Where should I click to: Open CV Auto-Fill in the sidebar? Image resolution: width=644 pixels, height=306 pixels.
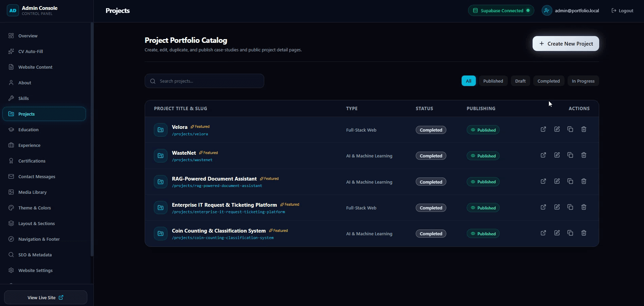[x=44, y=51]
